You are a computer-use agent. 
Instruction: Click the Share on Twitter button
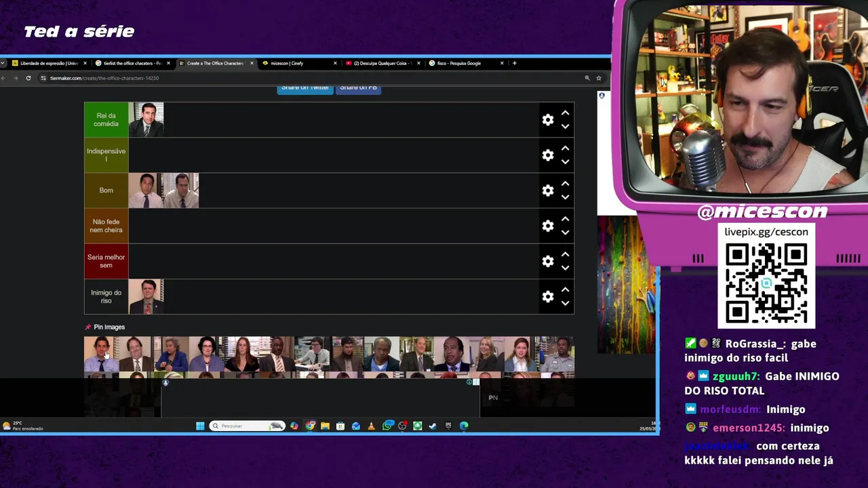click(x=305, y=88)
